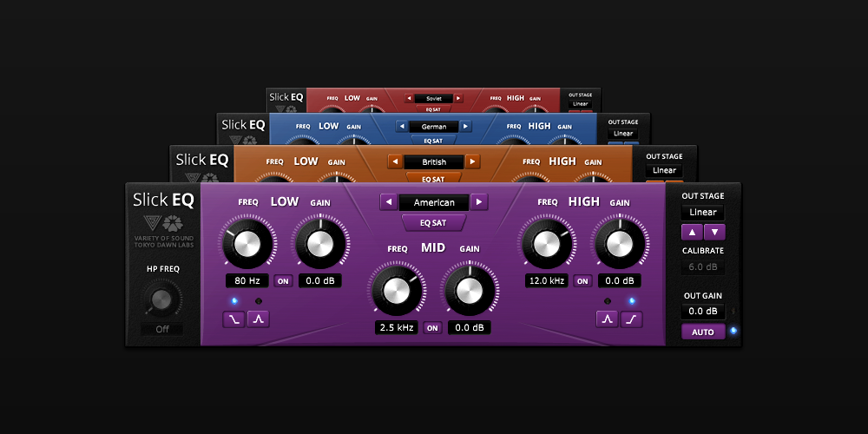Viewport: 868px width, 434px height.
Task: Click the LOW GAIN knob in purple EQ
Action: 320,244
